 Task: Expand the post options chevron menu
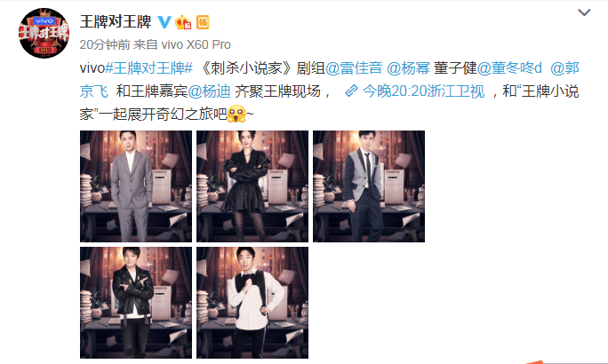(584, 12)
